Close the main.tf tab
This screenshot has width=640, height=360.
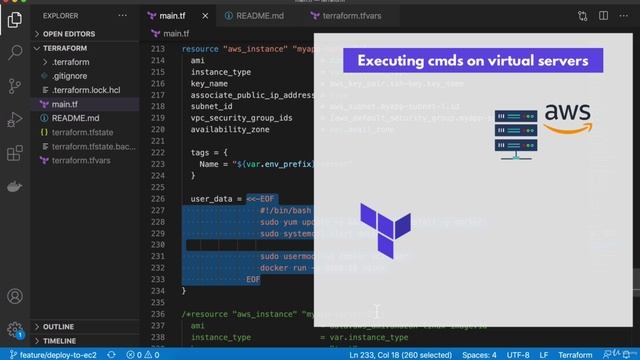pyautogui.click(x=205, y=16)
